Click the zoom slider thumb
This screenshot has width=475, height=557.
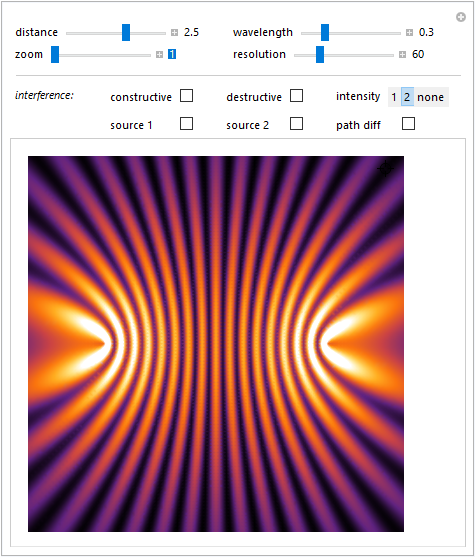55,55
